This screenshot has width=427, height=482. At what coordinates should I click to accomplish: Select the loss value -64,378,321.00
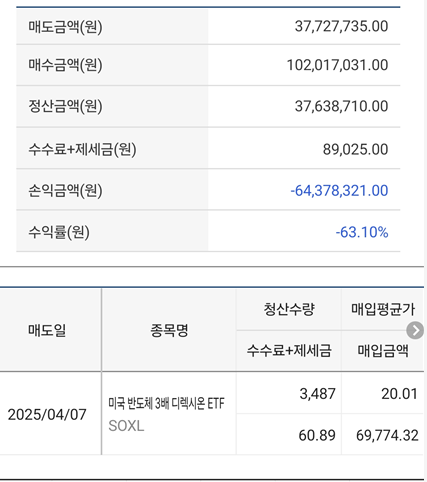point(339,190)
